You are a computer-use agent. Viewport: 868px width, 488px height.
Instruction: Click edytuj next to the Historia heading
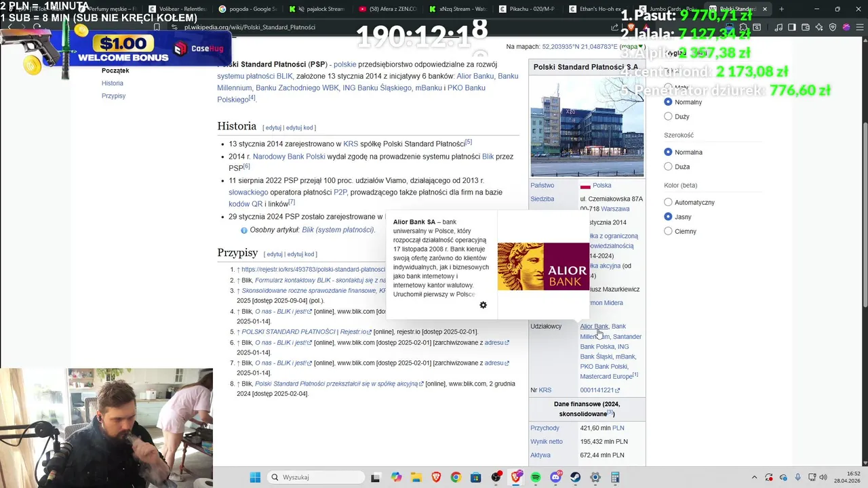(x=273, y=127)
